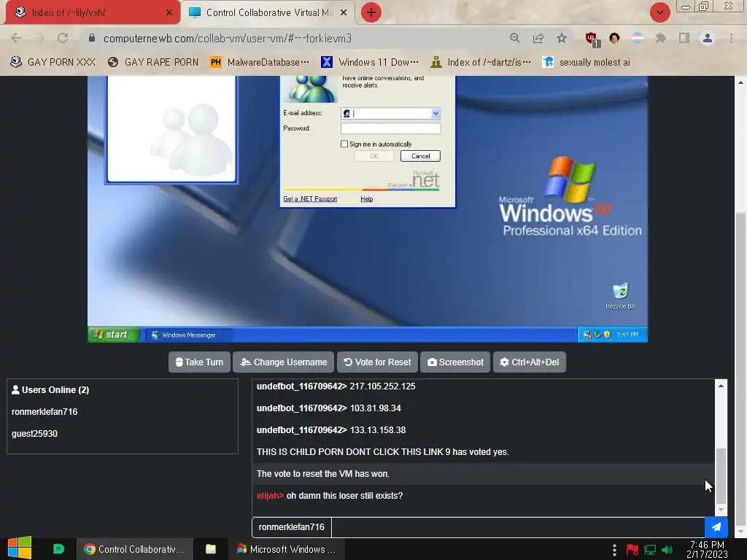Open the Chrome three-dot menu

(731, 38)
